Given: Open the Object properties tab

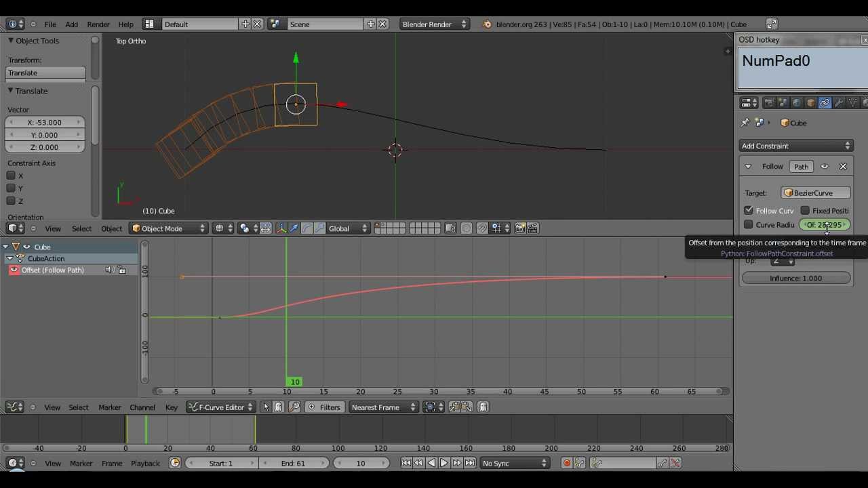Looking at the screenshot, I should tap(811, 103).
